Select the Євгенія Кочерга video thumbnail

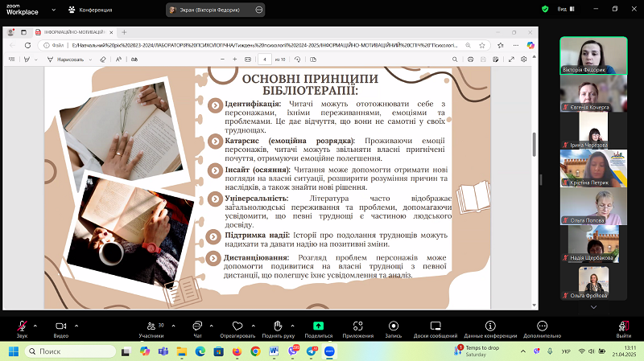tap(593, 93)
